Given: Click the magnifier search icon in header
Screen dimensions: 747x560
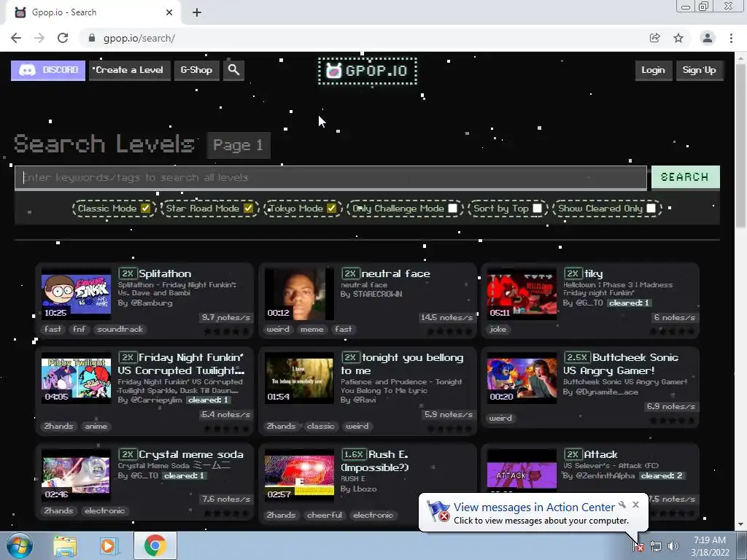Looking at the screenshot, I should click(x=233, y=70).
